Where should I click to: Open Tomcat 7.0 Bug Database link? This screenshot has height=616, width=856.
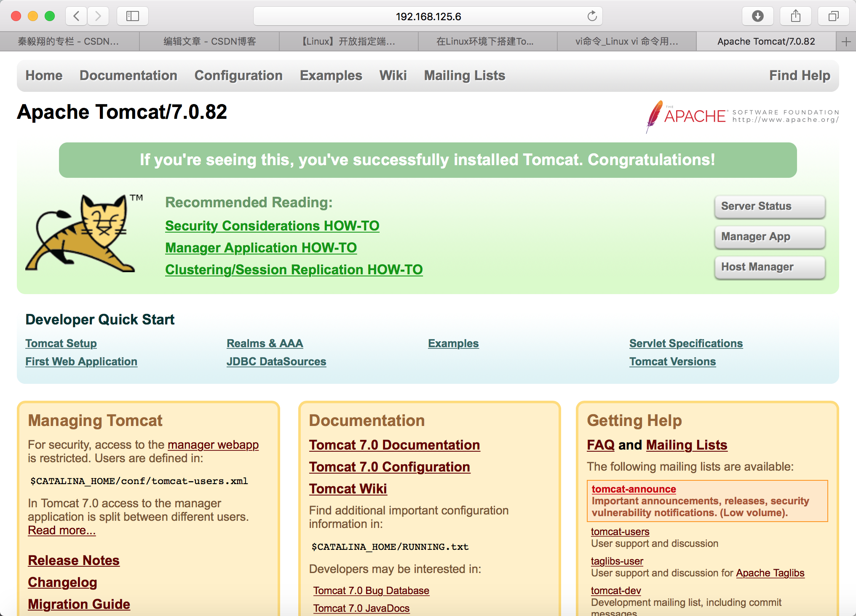[371, 591]
